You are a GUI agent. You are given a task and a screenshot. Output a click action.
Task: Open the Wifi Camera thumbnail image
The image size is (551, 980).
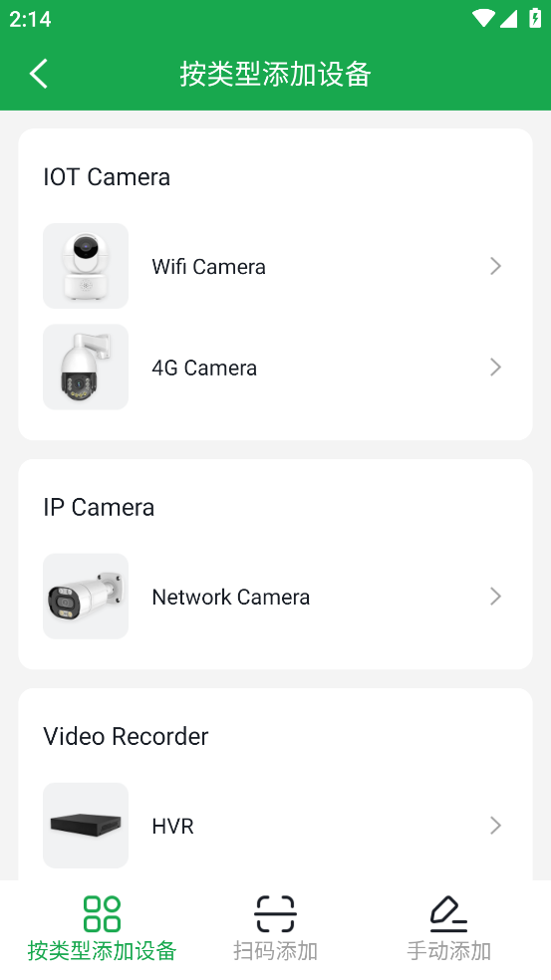pyautogui.click(x=86, y=266)
